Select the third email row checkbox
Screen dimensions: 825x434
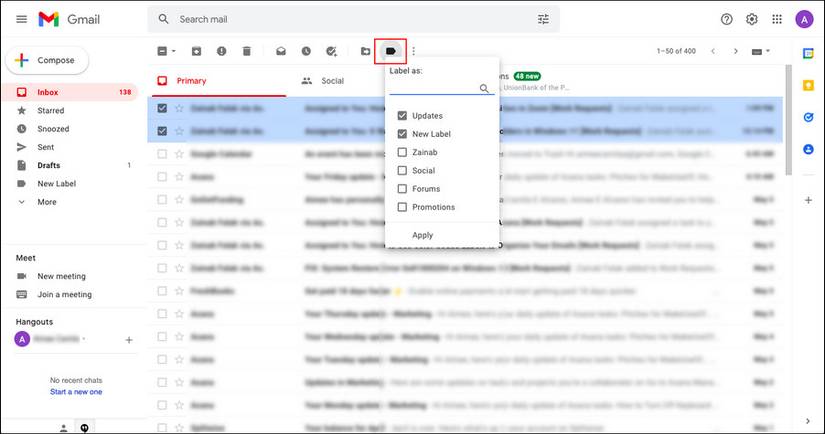pyautogui.click(x=162, y=154)
